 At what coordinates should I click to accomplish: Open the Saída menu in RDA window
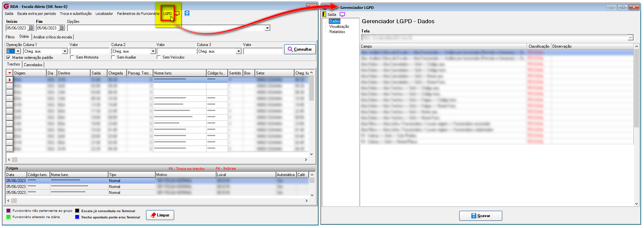pos(9,14)
